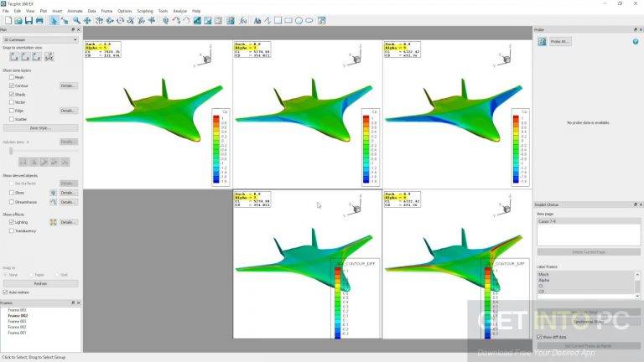Screen dimensions: 644x362
Task: Select the Zoom magnifier tool
Action: [x=77, y=20]
